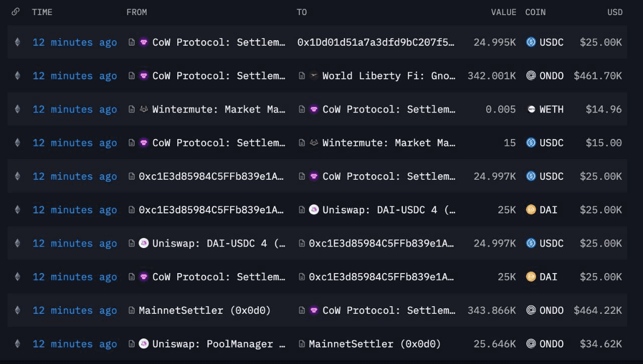Open MainnetSettler (0x0d0) recipient of 25.646K ONDO

[375, 344]
